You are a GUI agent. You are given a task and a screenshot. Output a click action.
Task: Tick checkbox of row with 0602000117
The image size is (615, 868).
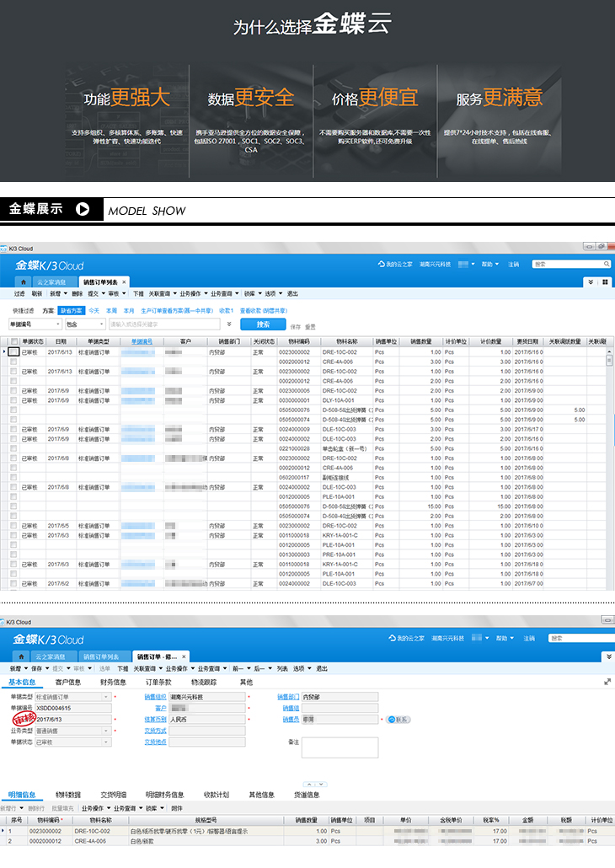tap(13, 477)
